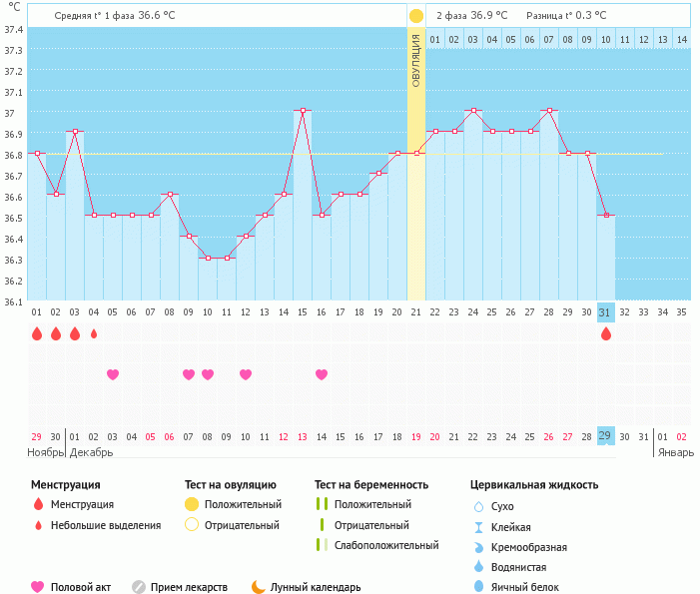Click the highlighted date 29 in the calendar row

pos(605,436)
